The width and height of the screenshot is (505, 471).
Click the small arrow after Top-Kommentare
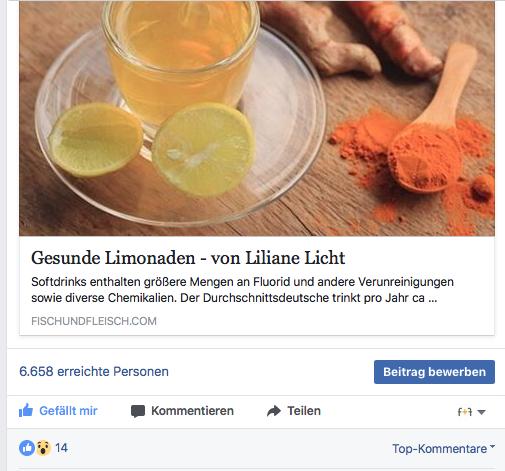(493, 446)
